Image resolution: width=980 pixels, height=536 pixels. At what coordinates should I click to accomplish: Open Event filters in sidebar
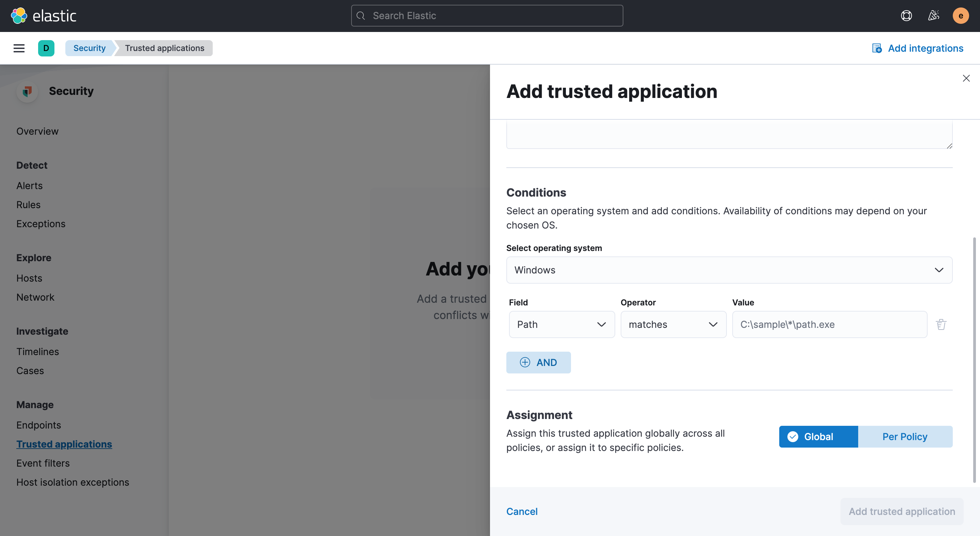click(x=43, y=463)
